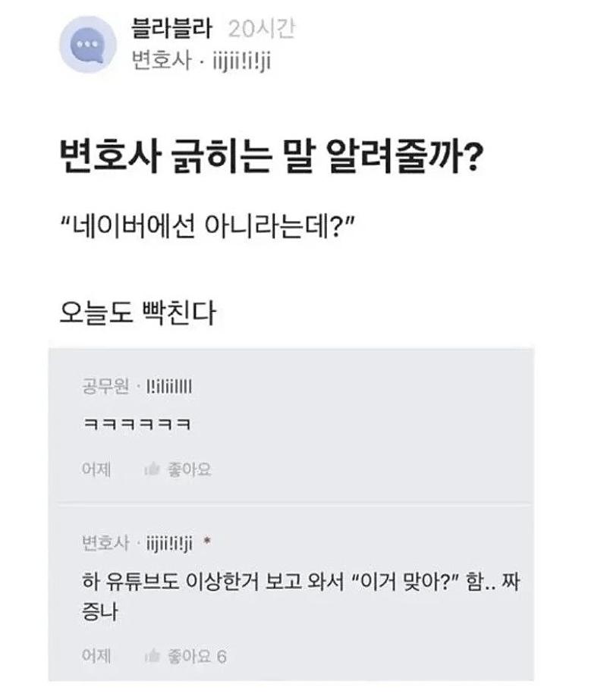Click 어제 timestamp under the ㅋㅋㅋㅋㅋㅋ comment
The width and height of the screenshot is (607, 700).
[96, 470]
